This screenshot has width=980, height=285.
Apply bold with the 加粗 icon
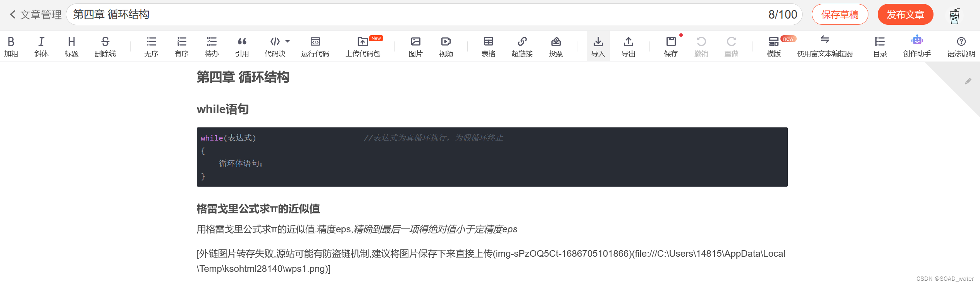click(x=11, y=46)
